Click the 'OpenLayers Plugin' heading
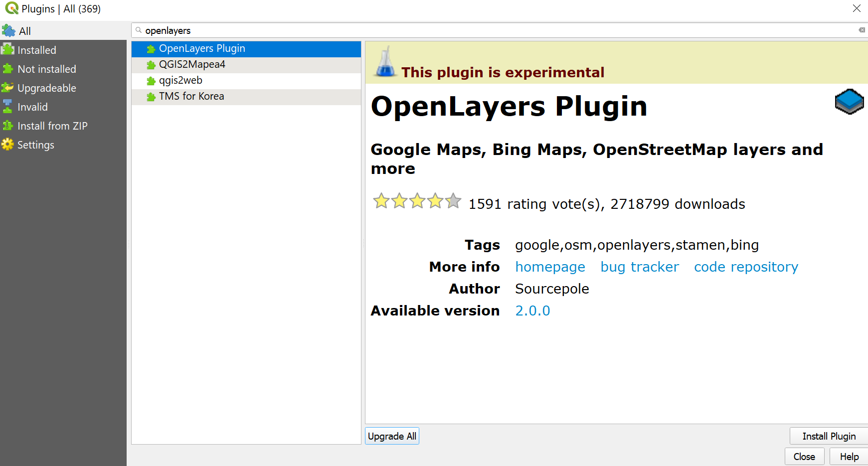Screen dimensions: 868x466 pyautogui.click(x=509, y=106)
